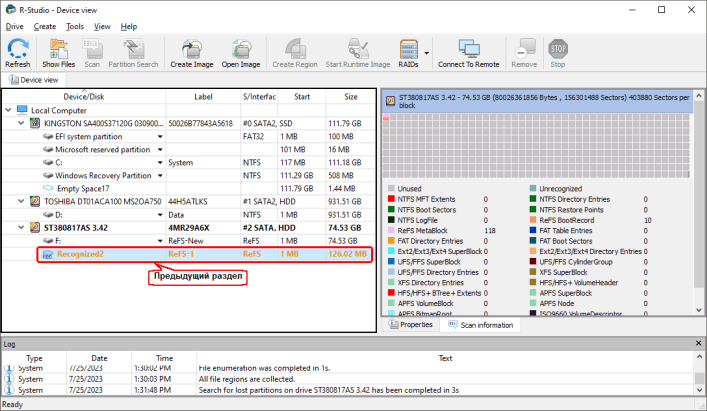
Task: Open the View menu
Action: click(102, 27)
